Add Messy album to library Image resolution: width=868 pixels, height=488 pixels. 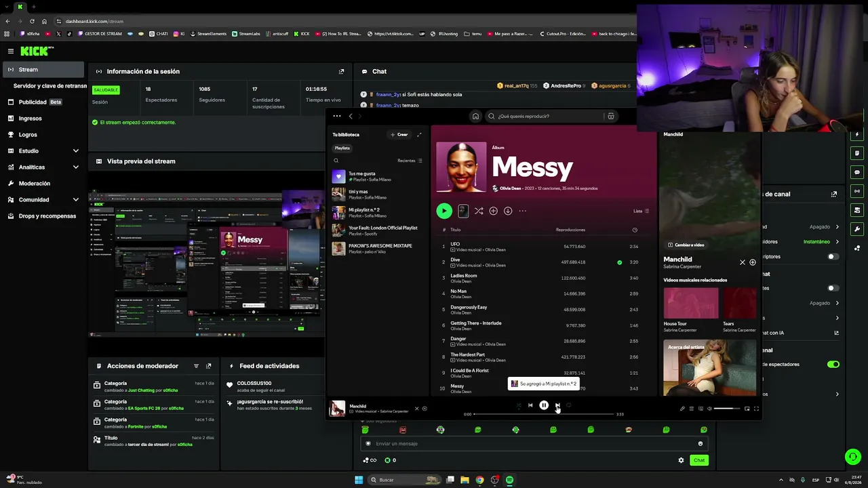click(493, 211)
